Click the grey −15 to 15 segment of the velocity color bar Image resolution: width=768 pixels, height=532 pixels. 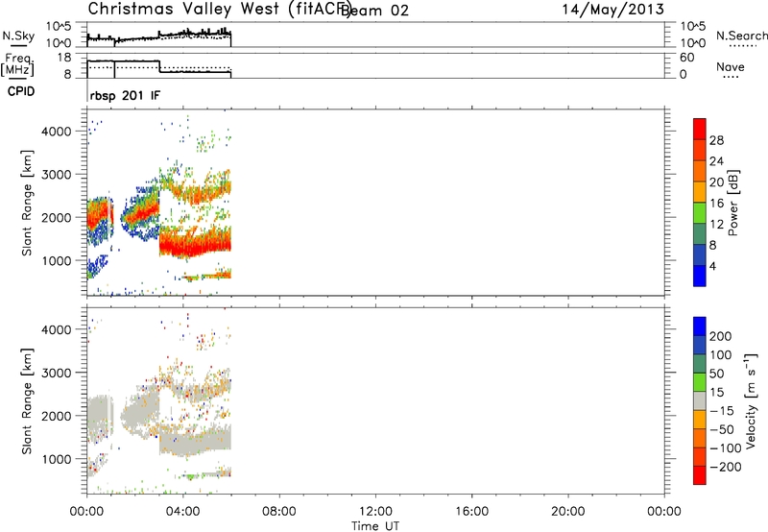tap(700, 400)
